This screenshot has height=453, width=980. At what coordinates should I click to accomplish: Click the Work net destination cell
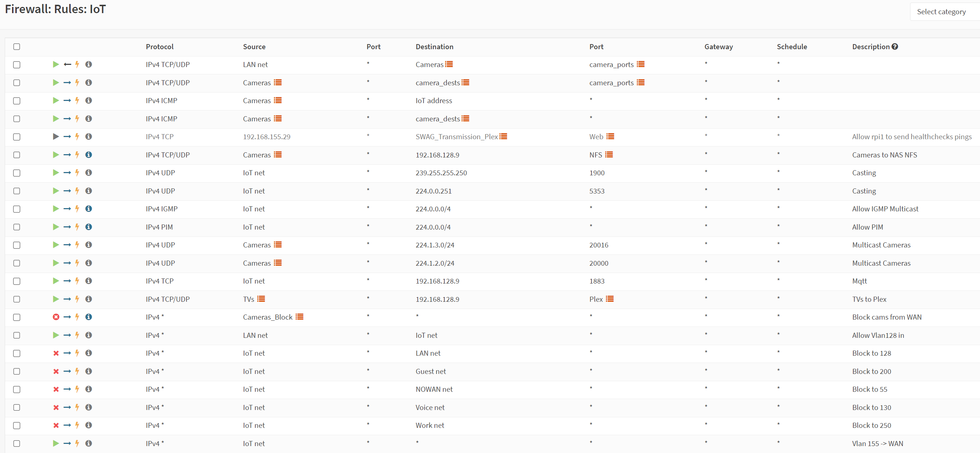[430, 425]
